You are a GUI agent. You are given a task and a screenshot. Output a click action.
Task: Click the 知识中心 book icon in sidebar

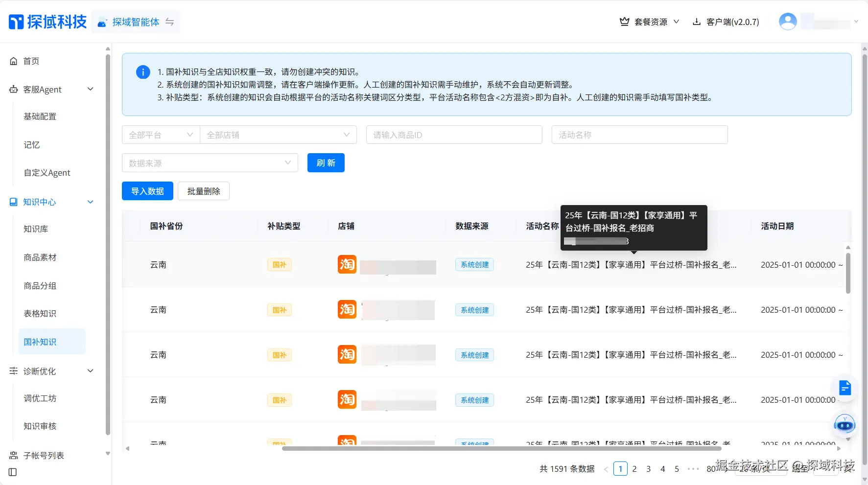[x=13, y=202]
